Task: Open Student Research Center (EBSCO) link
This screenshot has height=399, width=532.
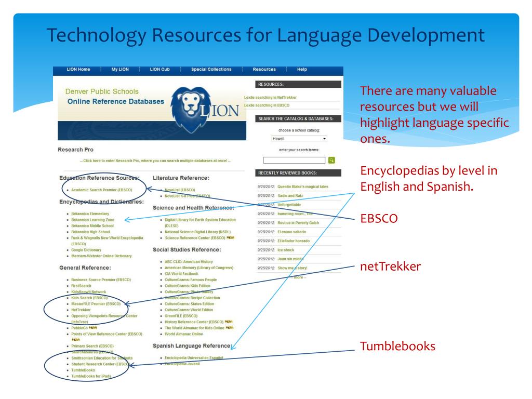Action: click(x=100, y=364)
